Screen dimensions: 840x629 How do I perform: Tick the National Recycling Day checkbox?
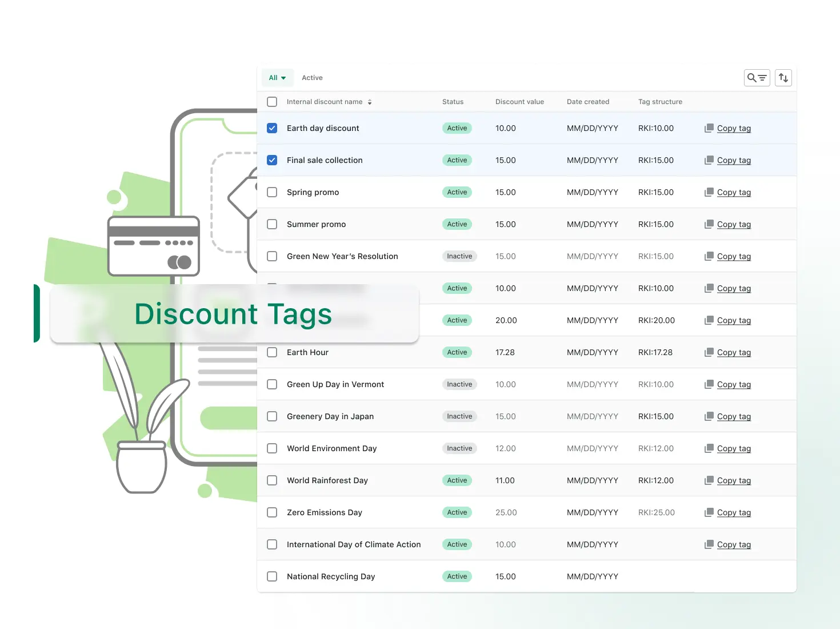(272, 576)
